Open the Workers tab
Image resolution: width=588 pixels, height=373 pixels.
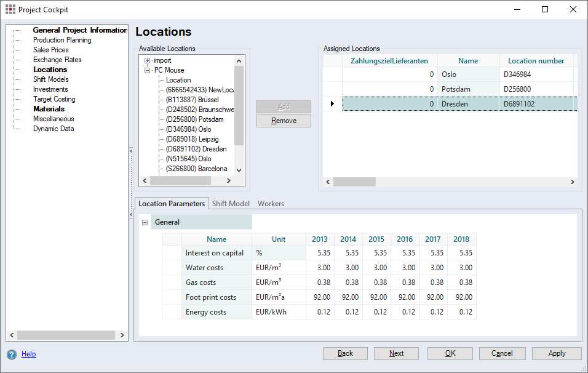click(271, 204)
